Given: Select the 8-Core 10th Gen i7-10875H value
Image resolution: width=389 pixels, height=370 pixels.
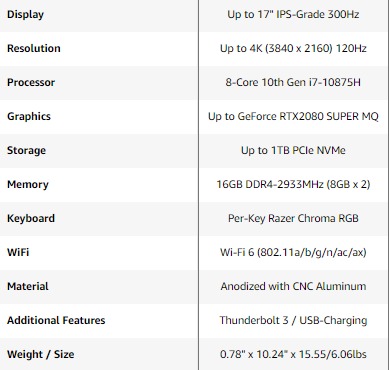Looking at the screenshot, I should 293,82.
